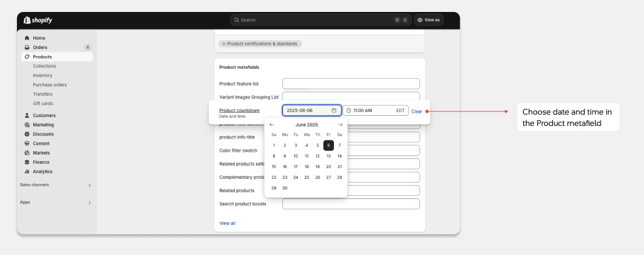The width and height of the screenshot is (644, 255).
Task: Open the Marketing section icon
Action: tap(27, 125)
